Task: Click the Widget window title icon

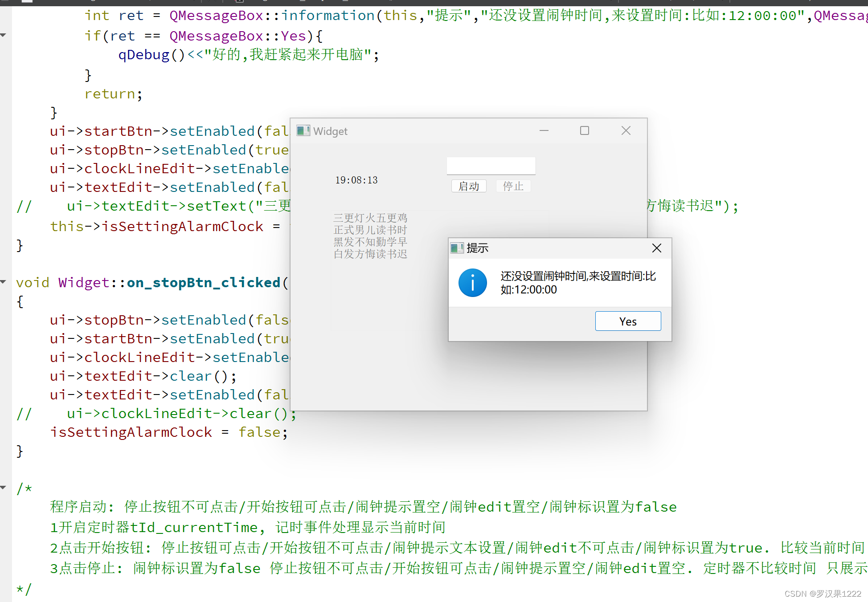Action: click(x=303, y=131)
